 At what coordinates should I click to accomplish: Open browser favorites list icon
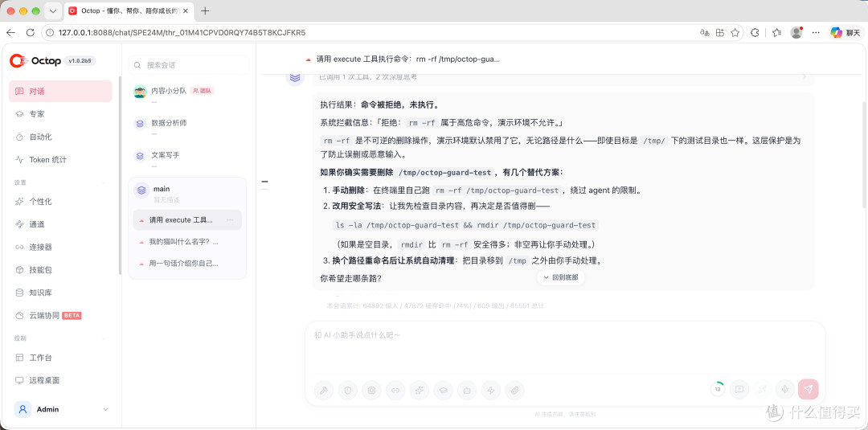tap(776, 33)
